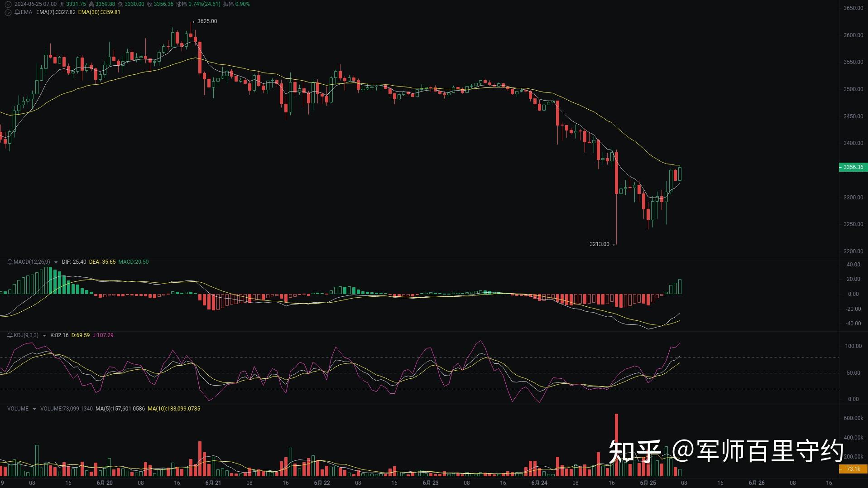The image size is (868, 488).
Task: Click the MA(10):183,099.0785 reading
Action: coord(174,409)
